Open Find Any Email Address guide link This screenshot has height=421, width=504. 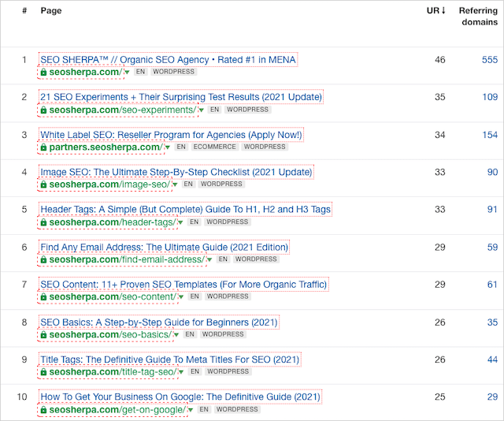point(164,248)
